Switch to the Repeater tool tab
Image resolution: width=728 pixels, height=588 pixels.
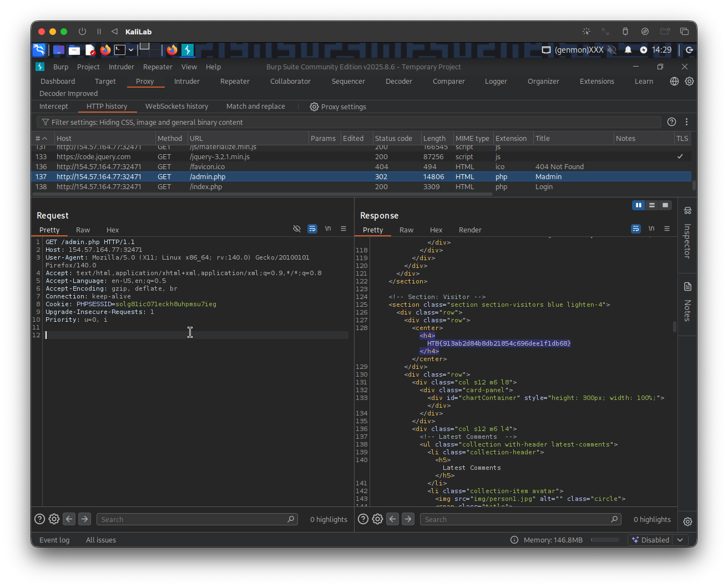(235, 82)
